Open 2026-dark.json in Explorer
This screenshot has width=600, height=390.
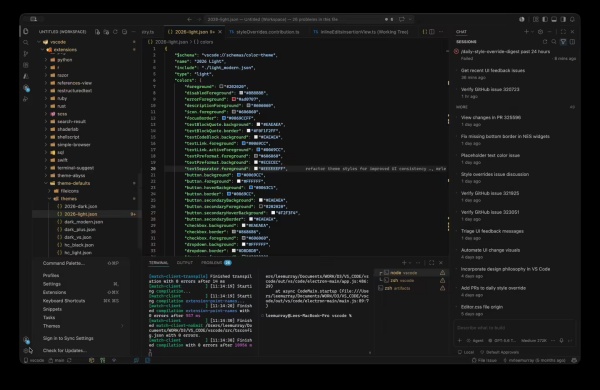80,206
